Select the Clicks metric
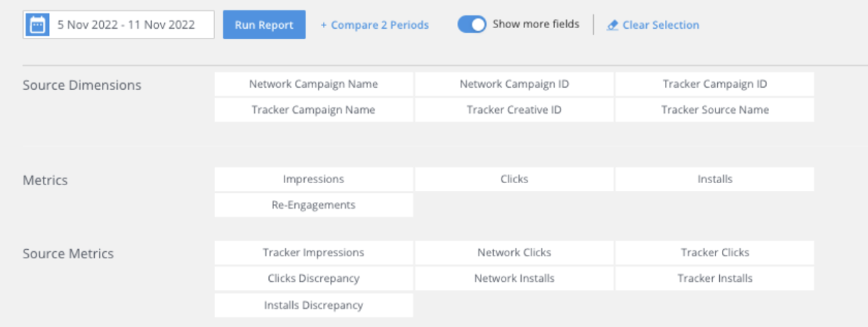This screenshot has height=327, width=868. point(514,179)
